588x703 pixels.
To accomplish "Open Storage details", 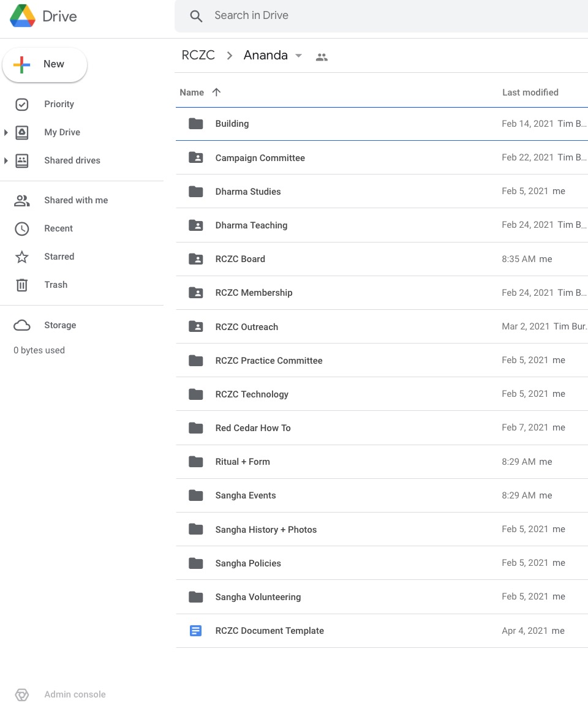I will [x=60, y=326].
